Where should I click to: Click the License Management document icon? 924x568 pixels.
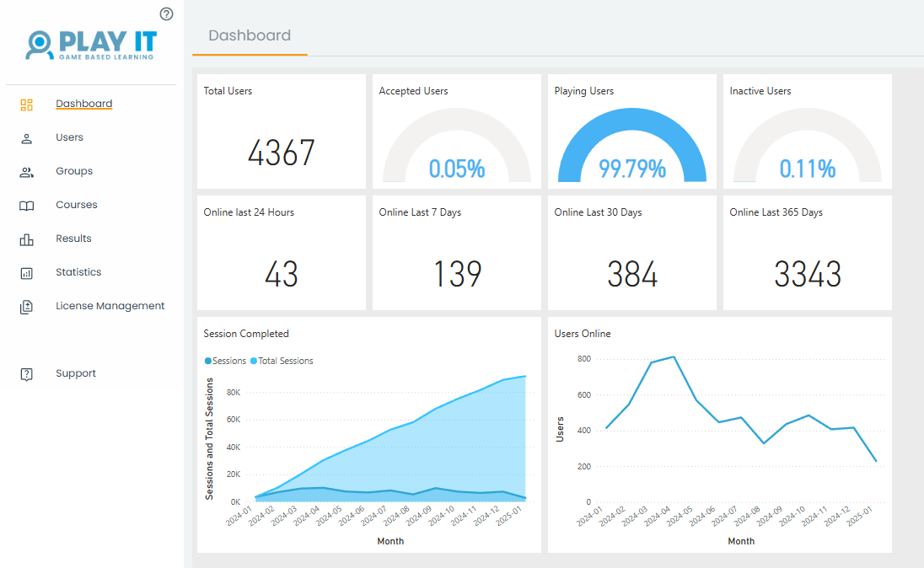[26, 307]
